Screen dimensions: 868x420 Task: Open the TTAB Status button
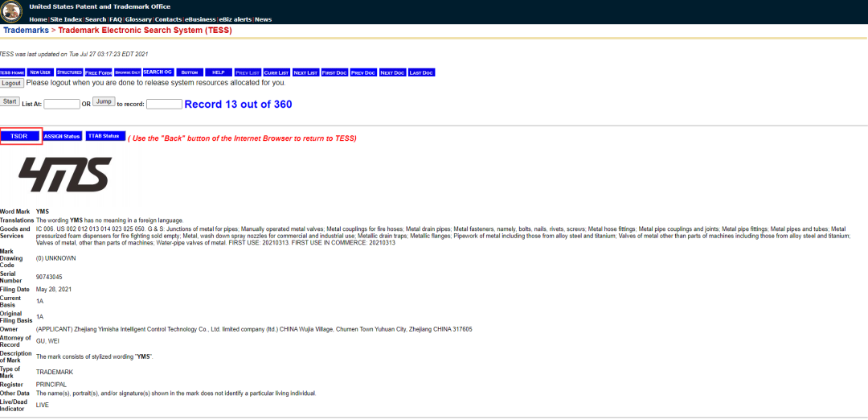(105, 136)
